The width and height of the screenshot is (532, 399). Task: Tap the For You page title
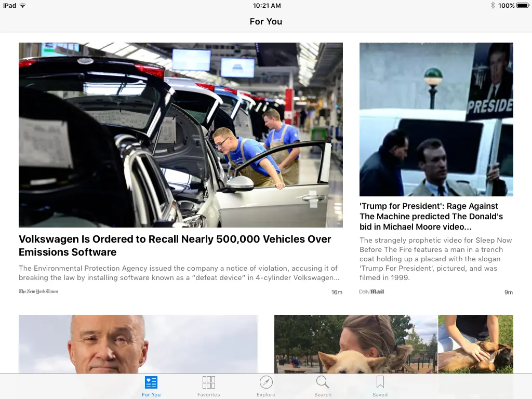[266, 21]
